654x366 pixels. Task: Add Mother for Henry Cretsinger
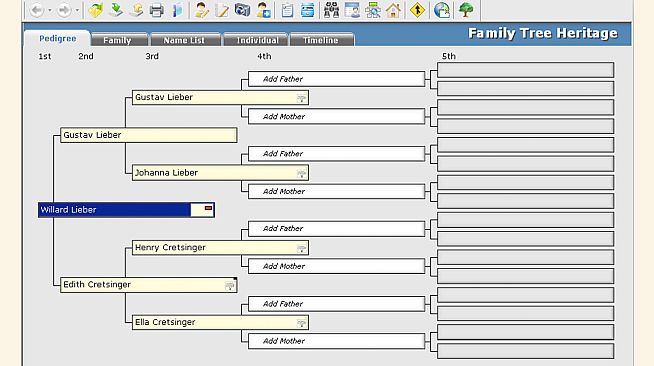click(x=337, y=266)
